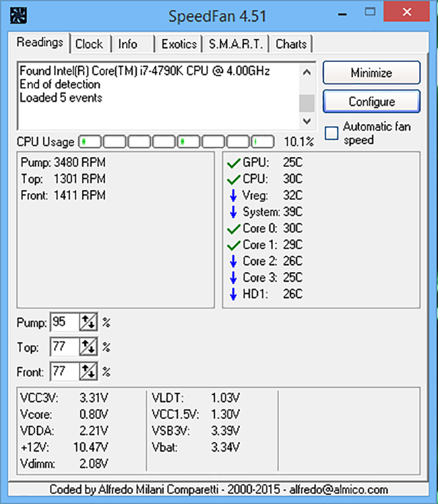Click the VCC1.5V 1.30V reading
The image size is (438, 504).
195,414
